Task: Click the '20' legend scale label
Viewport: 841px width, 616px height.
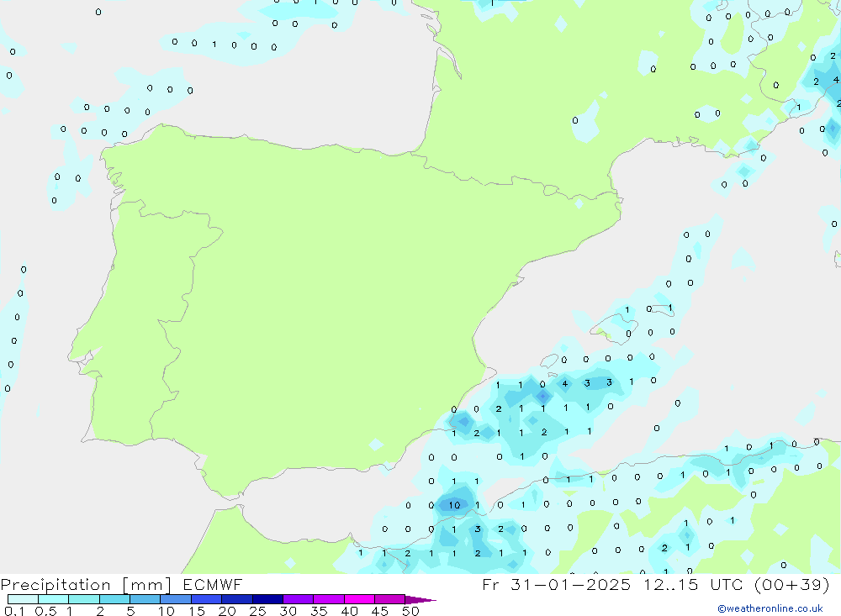Action: pyautogui.click(x=227, y=611)
